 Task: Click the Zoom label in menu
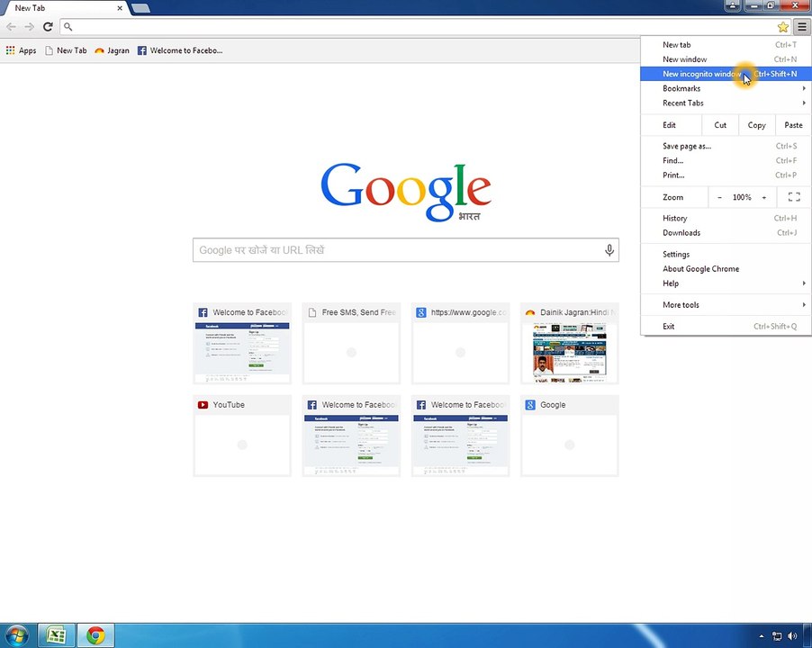click(x=672, y=198)
